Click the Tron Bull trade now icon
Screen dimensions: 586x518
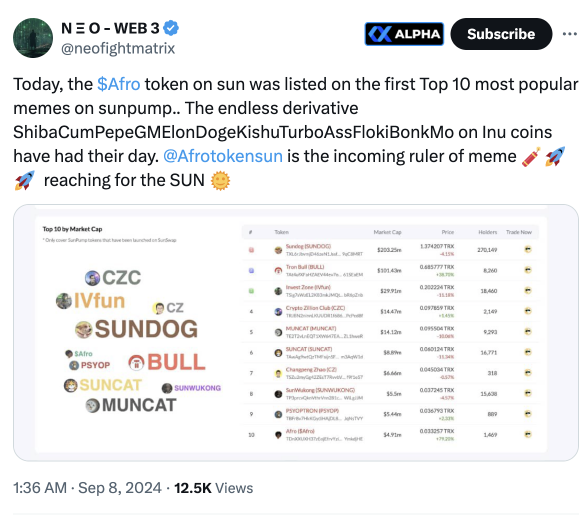point(528,269)
